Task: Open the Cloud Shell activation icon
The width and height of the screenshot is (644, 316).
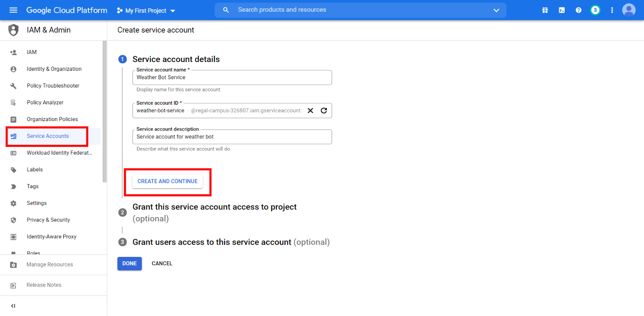Action: [x=561, y=10]
